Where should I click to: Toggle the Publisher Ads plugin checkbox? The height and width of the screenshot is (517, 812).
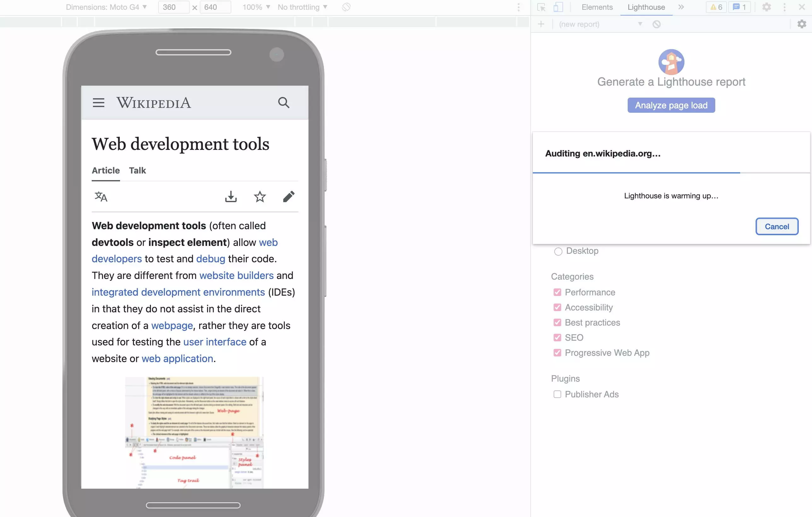(556, 394)
